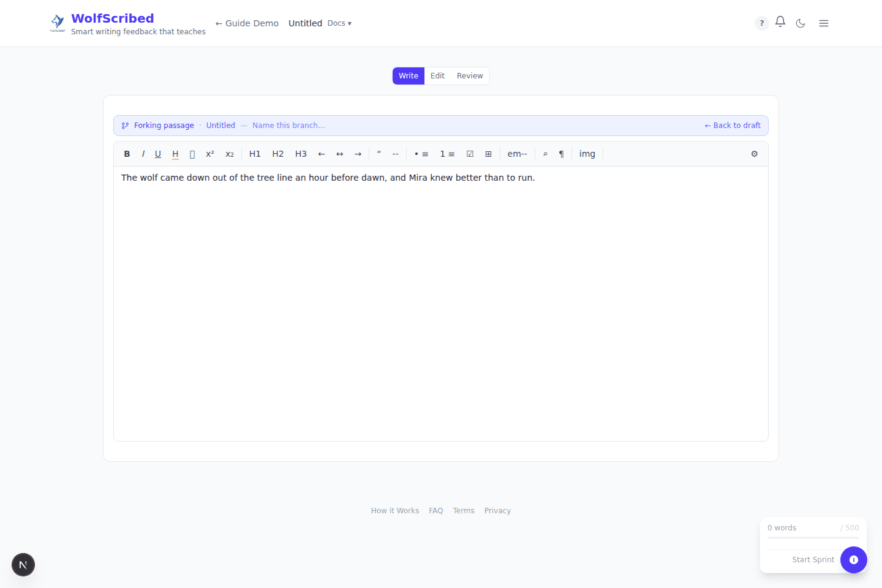Insert an em dash

coord(518,154)
